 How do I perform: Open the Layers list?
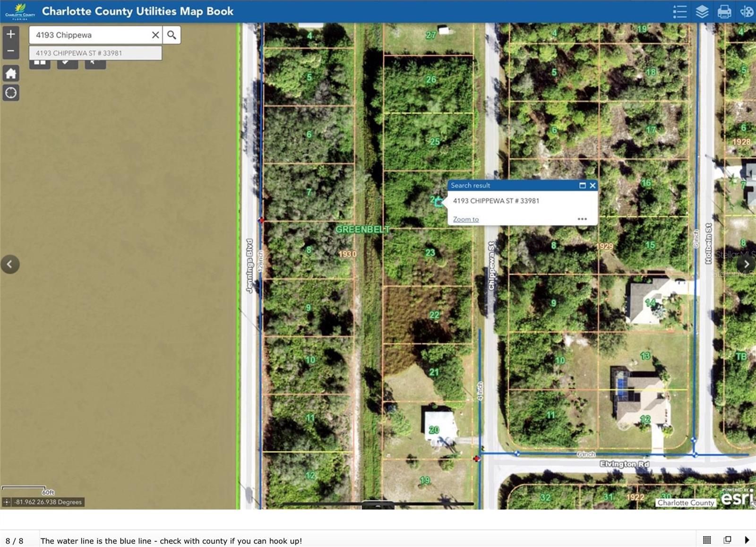702,11
